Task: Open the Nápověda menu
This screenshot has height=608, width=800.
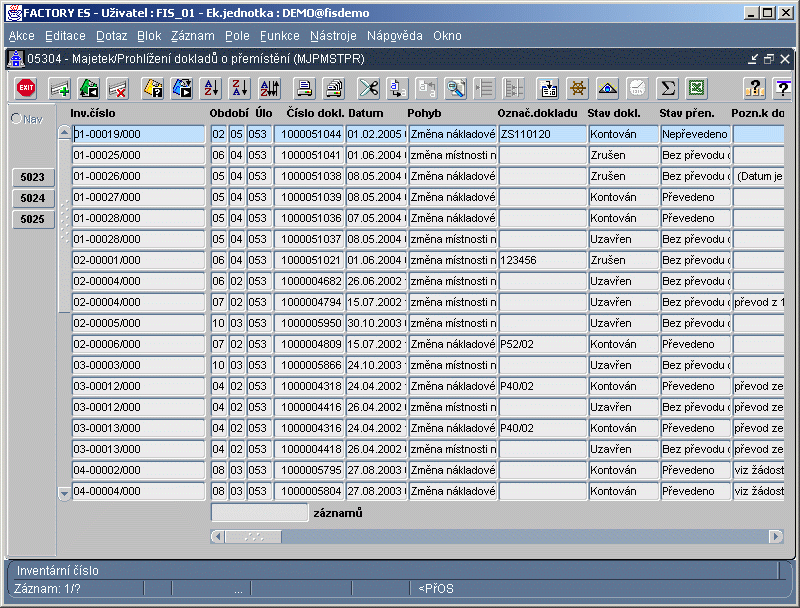Action: tap(395, 36)
